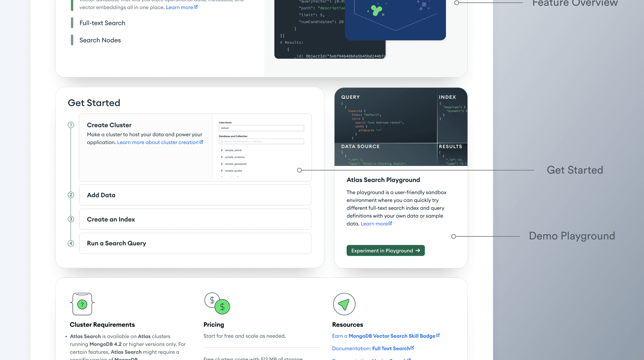This screenshot has width=644, height=360.
Task: Switch to Full-text Search feature tab
Action: 102,23
